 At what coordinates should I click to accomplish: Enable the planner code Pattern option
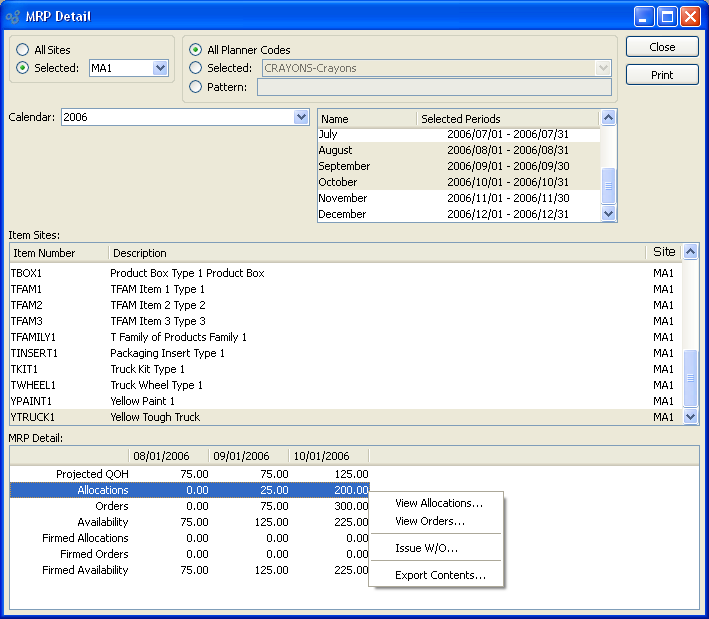click(196, 87)
